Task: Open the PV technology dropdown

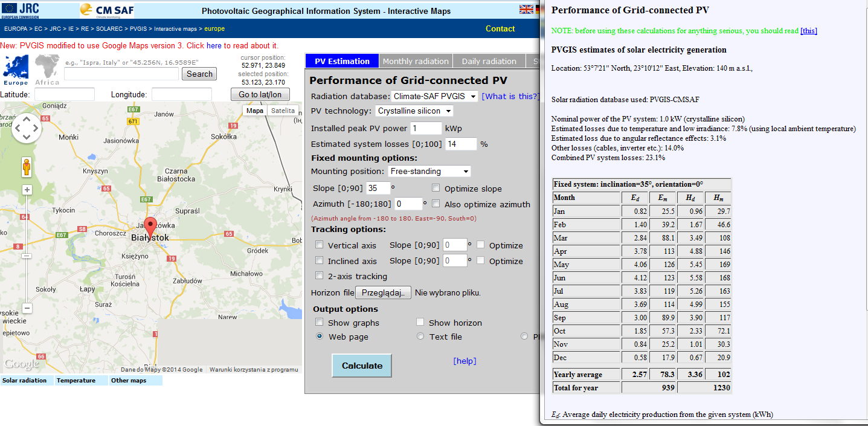Action: pyautogui.click(x=414, y=111)
